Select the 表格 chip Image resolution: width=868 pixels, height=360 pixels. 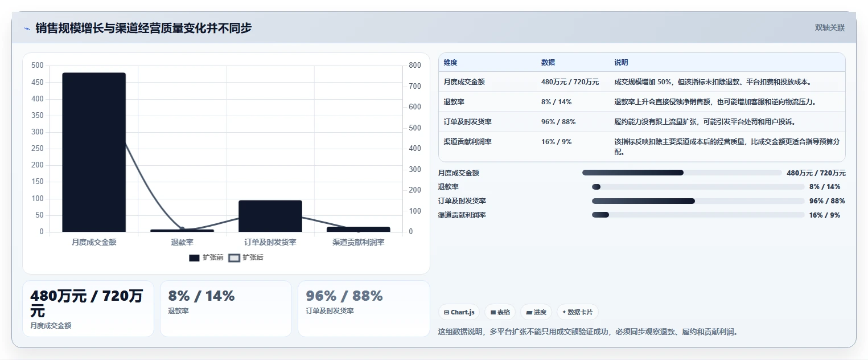(500, 312)
